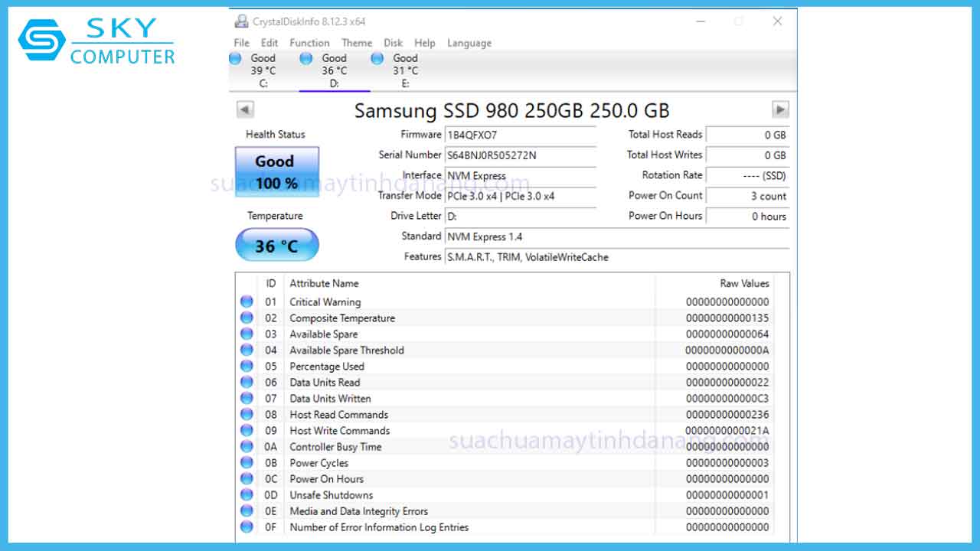The image size is (980, 551).
Task: Click the Features field listing TRIM
Action: 617,257
